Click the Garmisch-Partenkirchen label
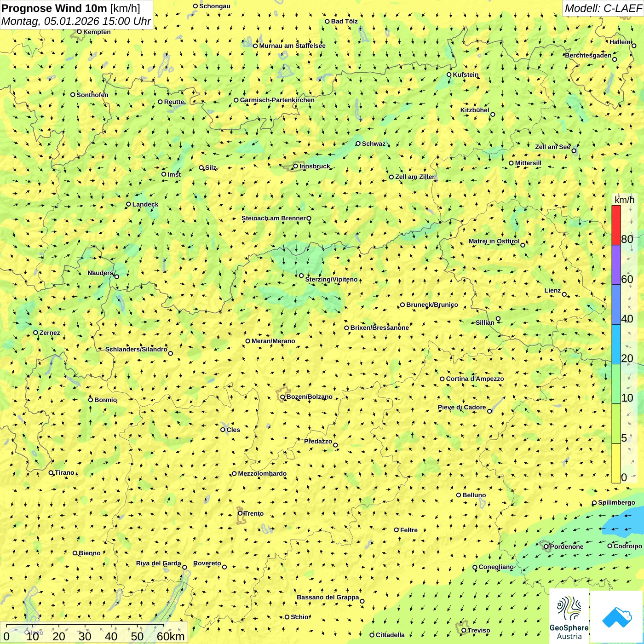 [277, 100]
